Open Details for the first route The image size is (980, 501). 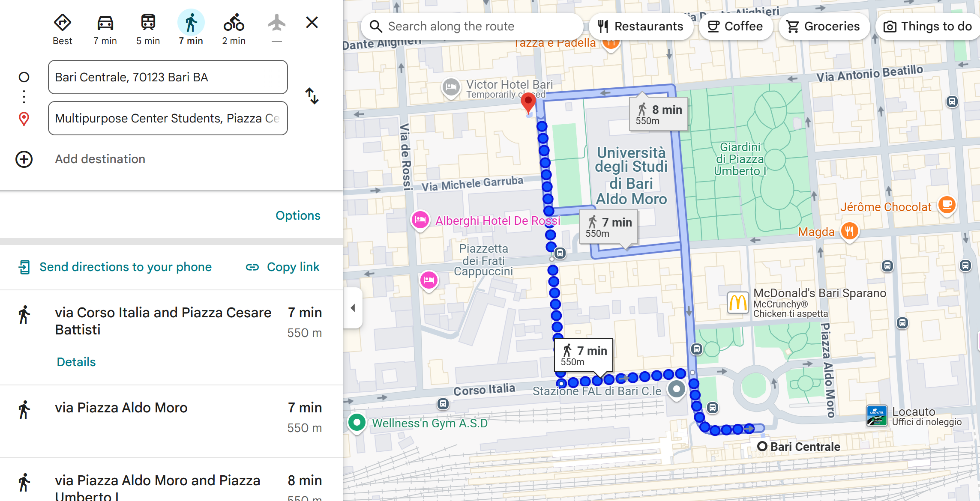click(x=76, y=362)
